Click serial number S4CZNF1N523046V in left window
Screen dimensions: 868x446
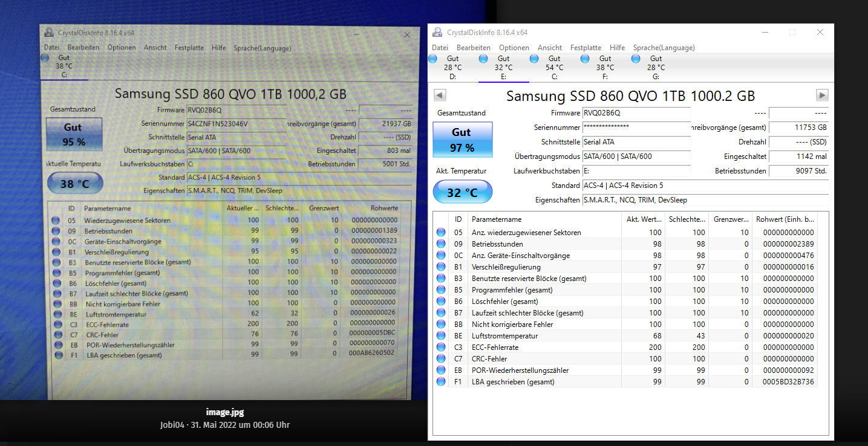[218, 123]
